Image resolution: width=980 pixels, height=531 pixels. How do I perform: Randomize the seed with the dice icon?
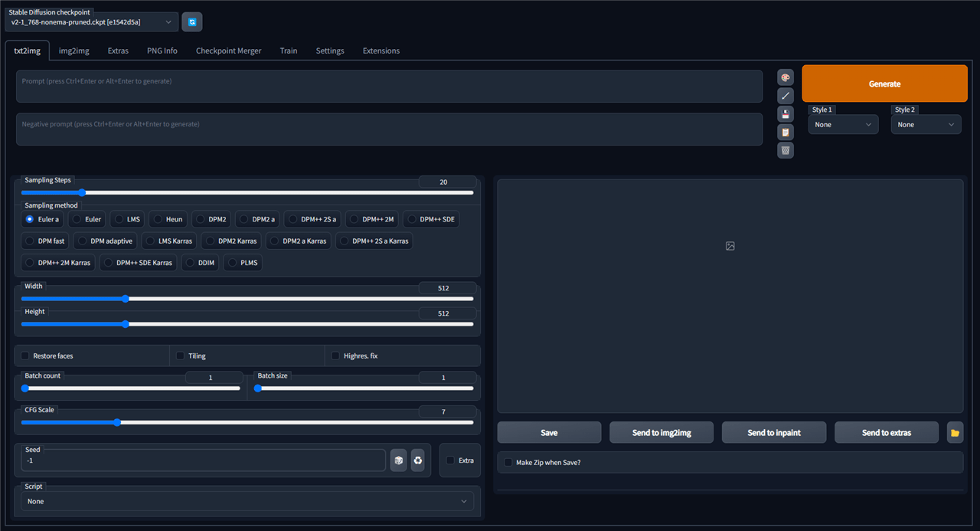[x=399, y=461]
